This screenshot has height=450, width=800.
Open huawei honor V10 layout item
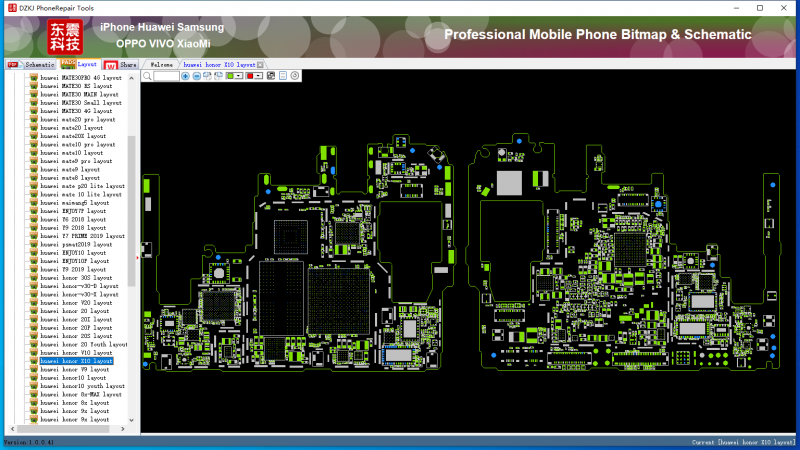[76, 353]
